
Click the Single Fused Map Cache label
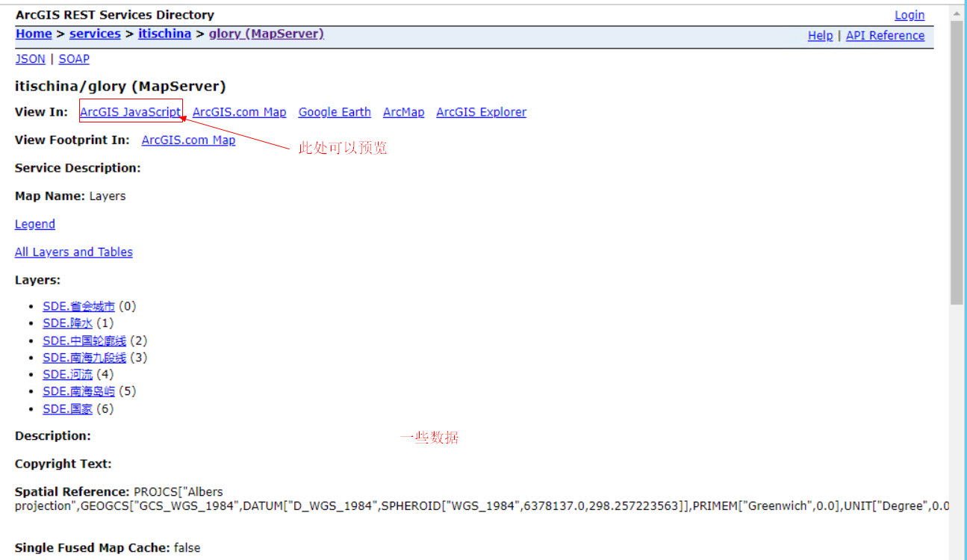coord(93,548)
